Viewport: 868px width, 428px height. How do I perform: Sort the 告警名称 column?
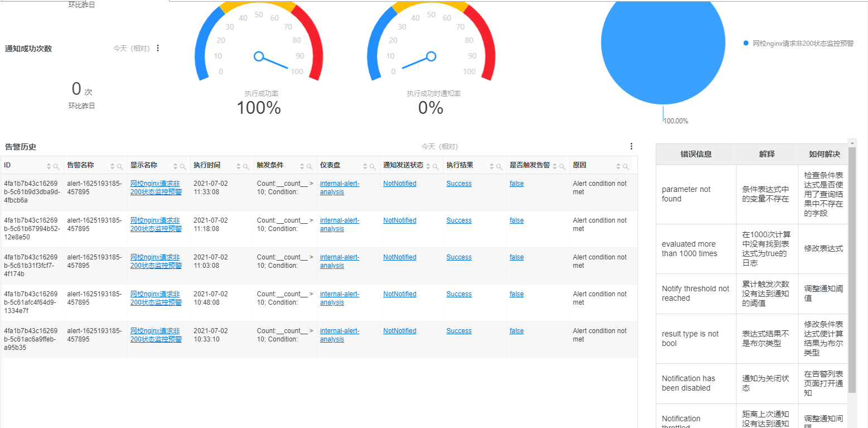click(112, 166)
